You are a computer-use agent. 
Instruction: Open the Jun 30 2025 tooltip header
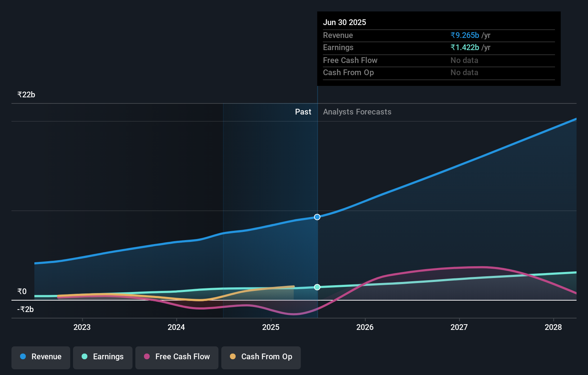pyautogui.click(x=344, y=22)
